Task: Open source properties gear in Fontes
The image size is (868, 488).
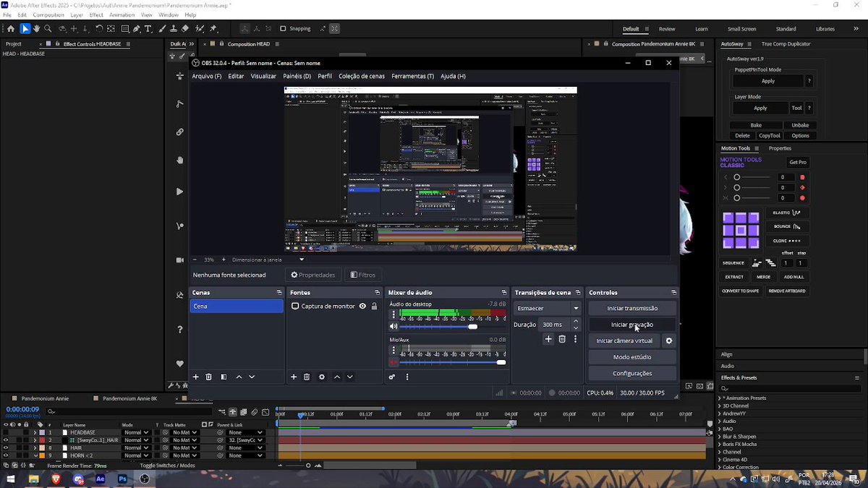Action: tap(322, 377)
